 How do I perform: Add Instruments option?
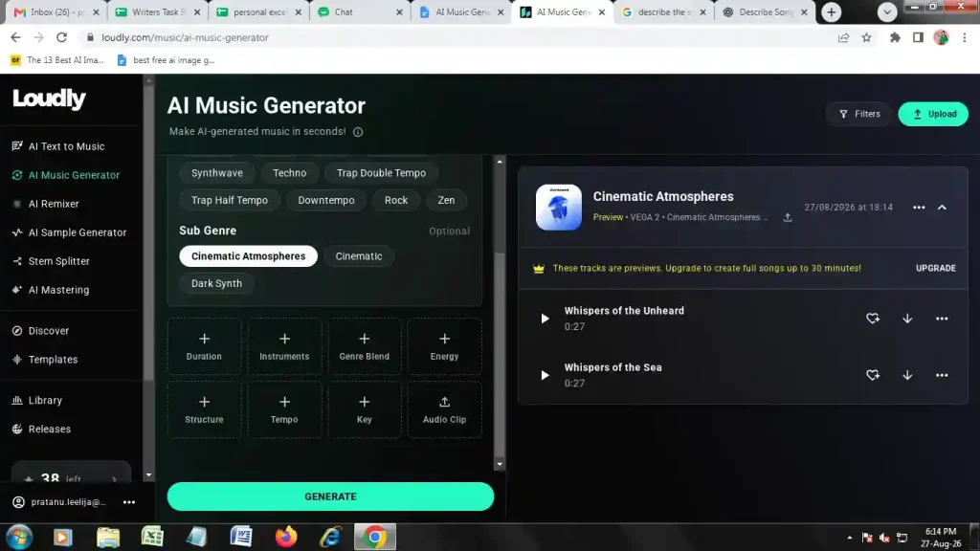coord(284,346)
